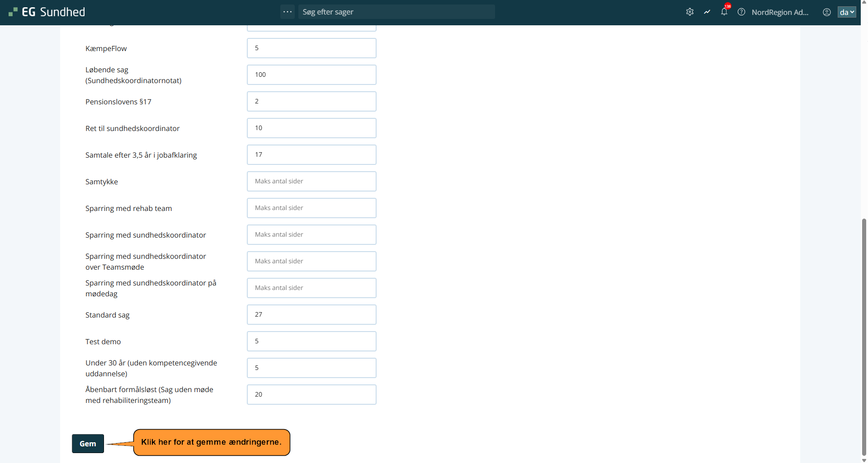Select the Løbende sag field containing 100
Image resolution: width=868 pixels, height=463 pixels.
tap(311, 75)
